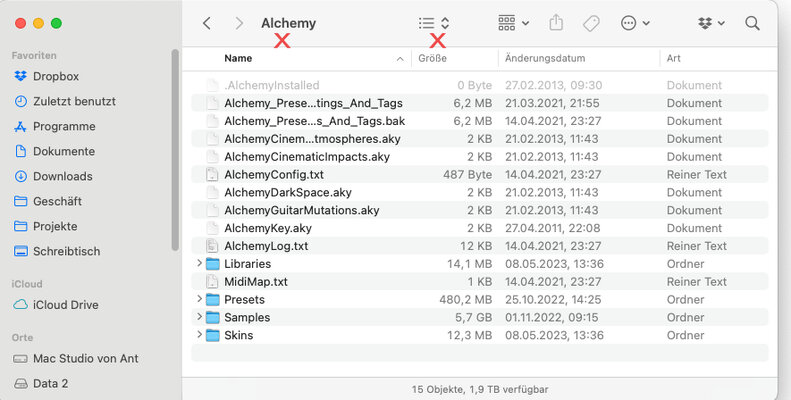Select the Libraries folder icon
Viewport: 791px width, 400px height.
click(x=213, y=264)
